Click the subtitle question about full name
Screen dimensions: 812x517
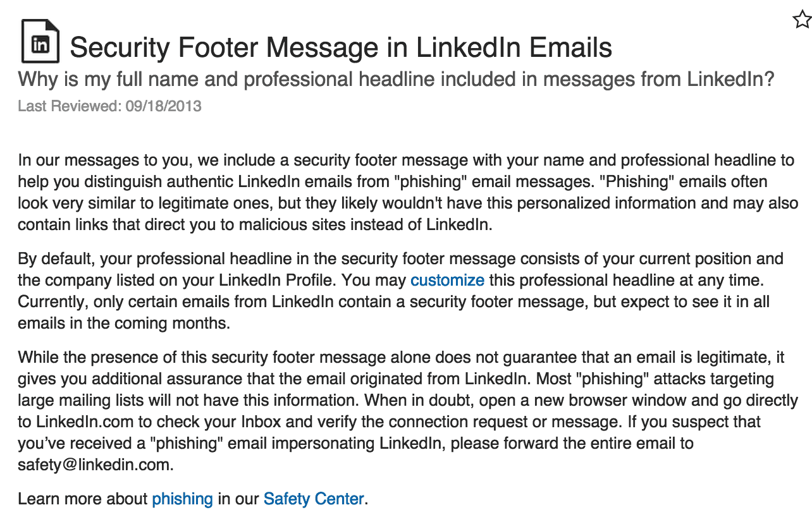[396, 80]
